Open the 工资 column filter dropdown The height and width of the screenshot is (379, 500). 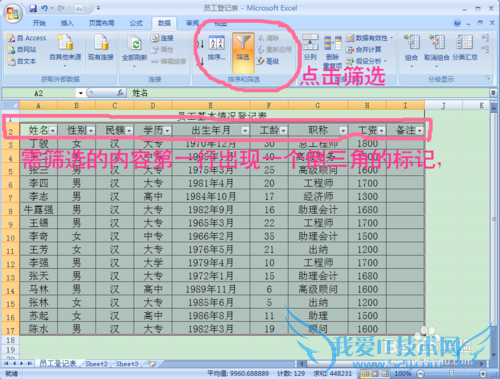pos(381,131)
